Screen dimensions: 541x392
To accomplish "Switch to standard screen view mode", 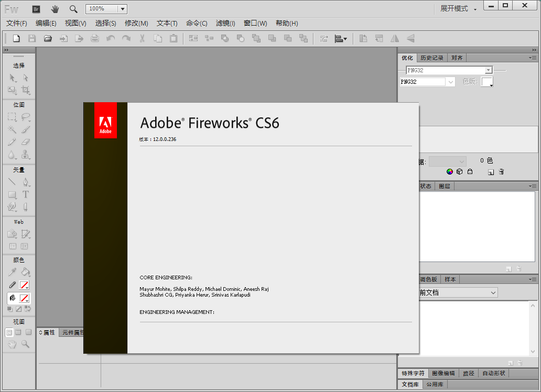I will (9, 332).
